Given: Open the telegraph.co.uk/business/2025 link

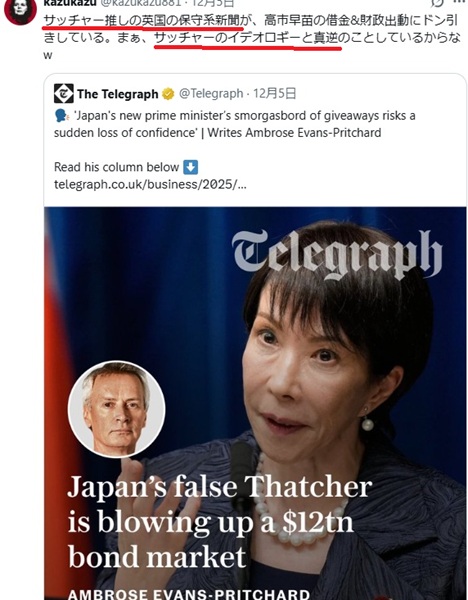Looking at the screenshot, I should tap(150, 184).
